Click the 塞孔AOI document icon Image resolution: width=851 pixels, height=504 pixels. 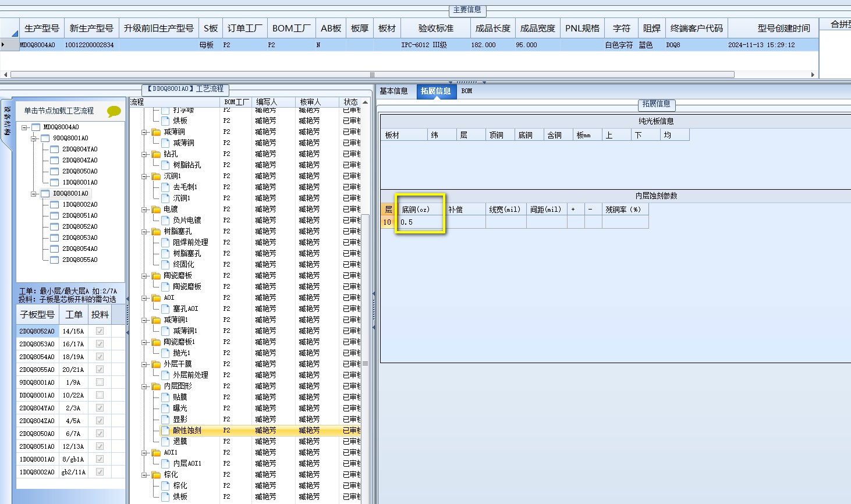click(x=165, y=309)
